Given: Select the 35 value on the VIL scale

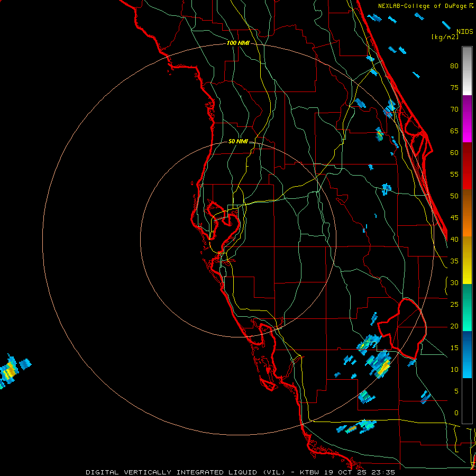Looking at the screenshot, I should pyautogui.click(x=454, y=261).
